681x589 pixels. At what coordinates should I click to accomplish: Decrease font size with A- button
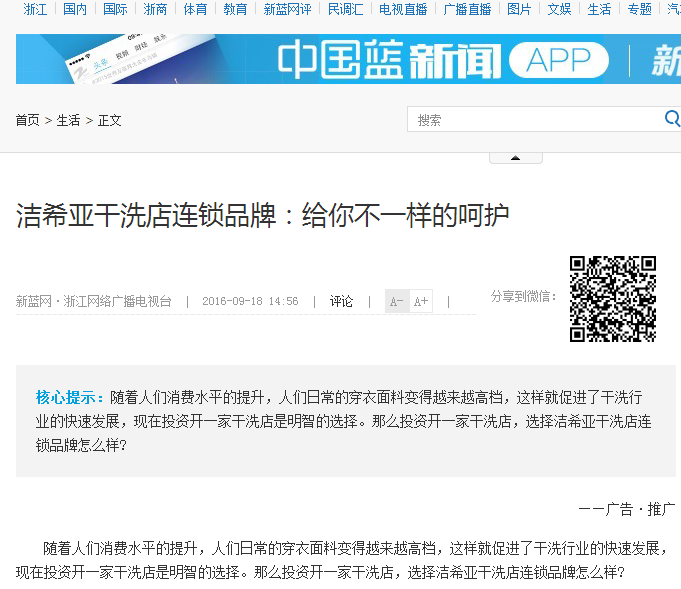point(397,301)
